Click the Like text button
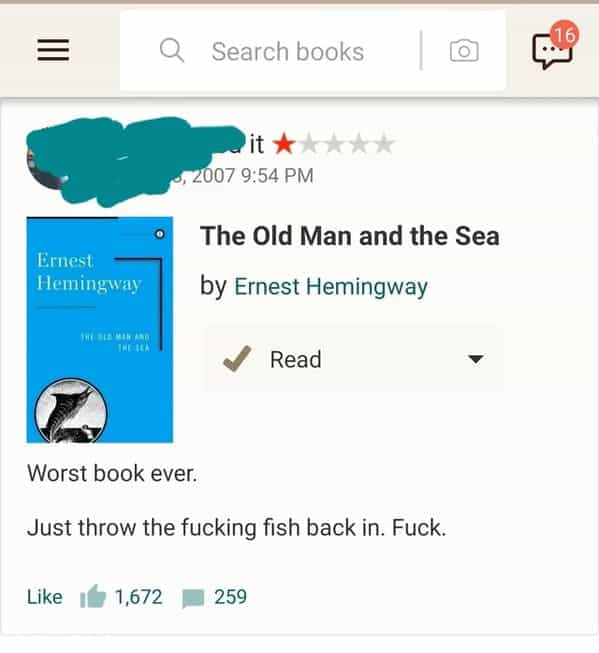This screenshot has width=599, height=653. (x=45, y=597)
